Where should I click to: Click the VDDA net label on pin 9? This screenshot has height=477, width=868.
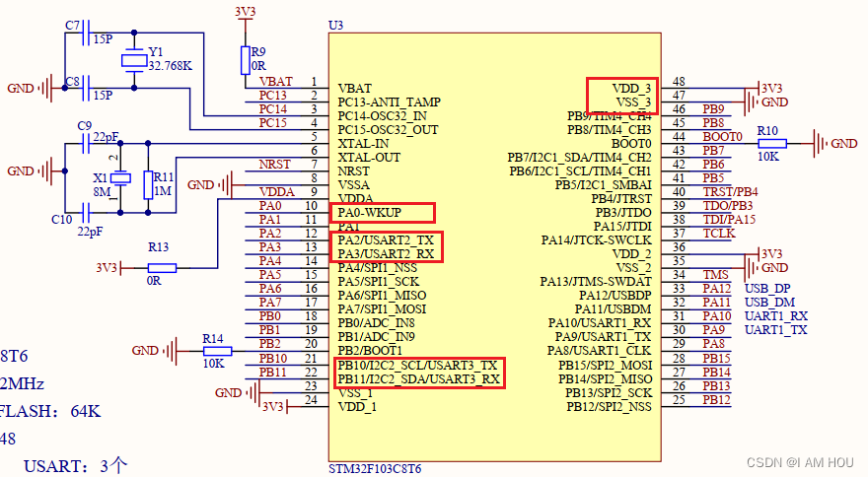277,192
